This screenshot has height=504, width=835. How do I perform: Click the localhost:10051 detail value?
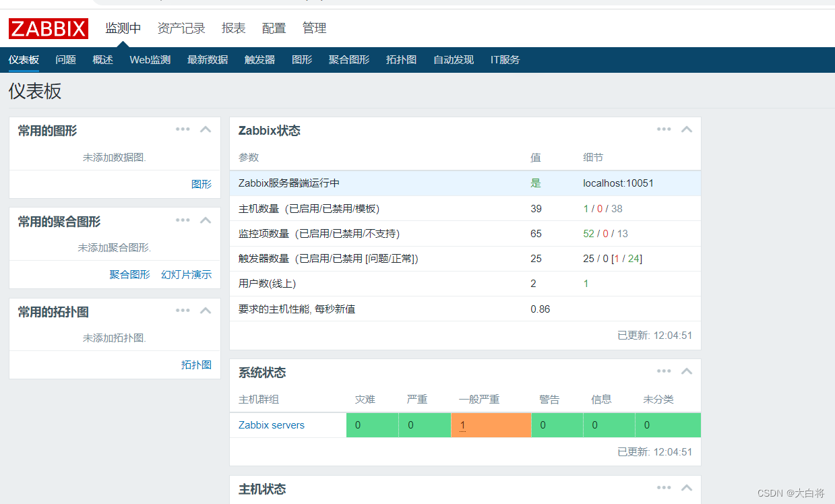tap(619, 183)
